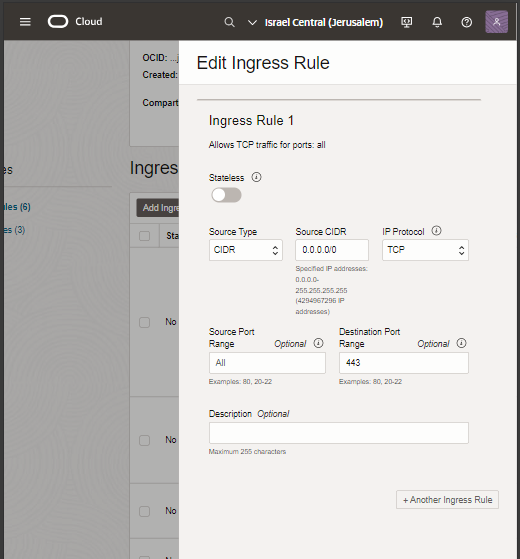This screenshot has width=520, height=559.
Task: Click the Destination Port Range info icon
Action: [x=461, y=343]
